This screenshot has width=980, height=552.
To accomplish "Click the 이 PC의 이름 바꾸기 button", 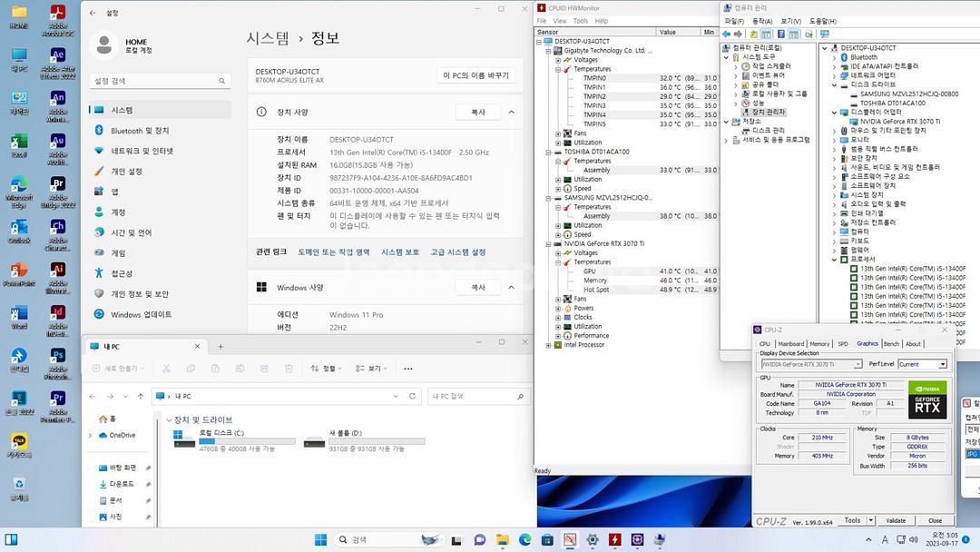I will pyautogui.click(x=475, y=75).
